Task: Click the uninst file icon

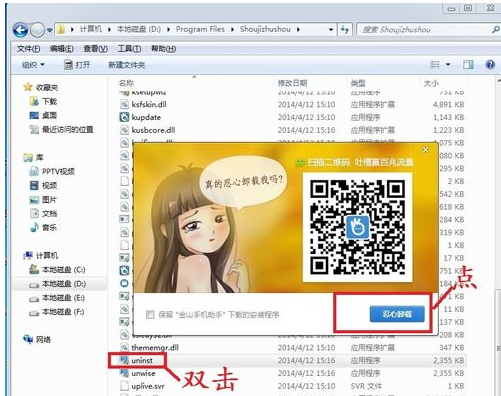Action: click(x=124, y=360)
